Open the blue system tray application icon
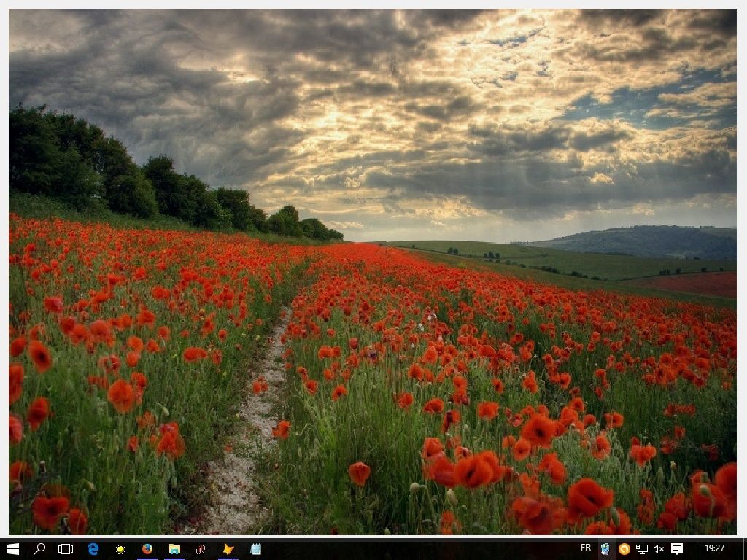 point(605,551)
